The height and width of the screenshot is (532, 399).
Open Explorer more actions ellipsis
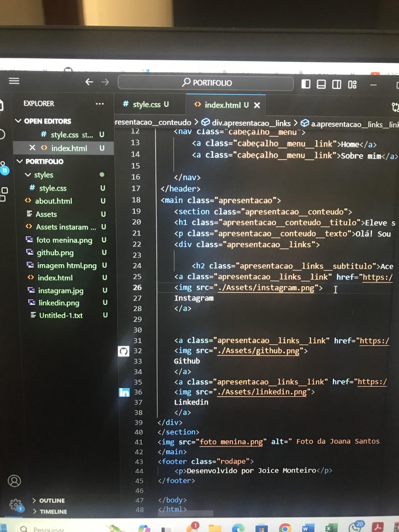point(100,104)
